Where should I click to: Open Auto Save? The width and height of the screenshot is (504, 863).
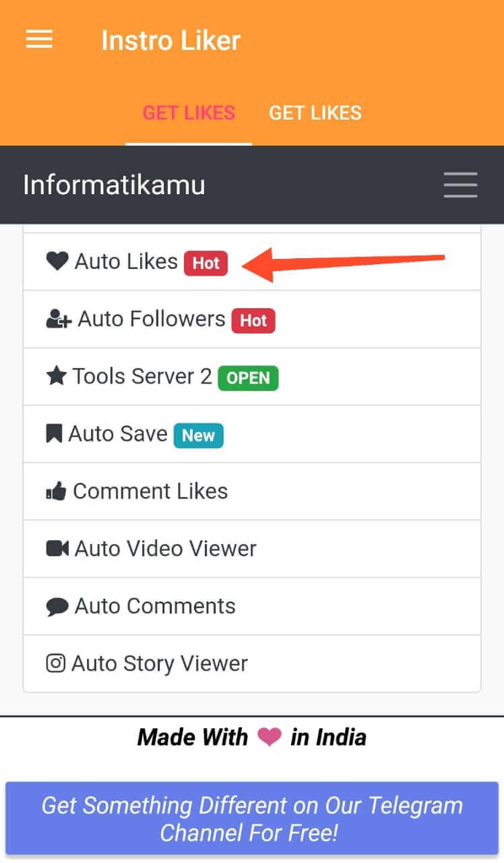[x=252, y=434]
